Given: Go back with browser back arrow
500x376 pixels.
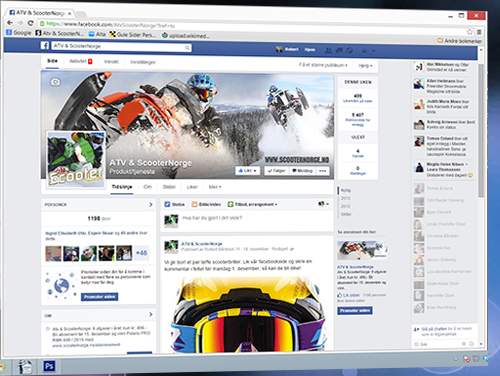Looking at the screenshot, I should click(10, 23).
